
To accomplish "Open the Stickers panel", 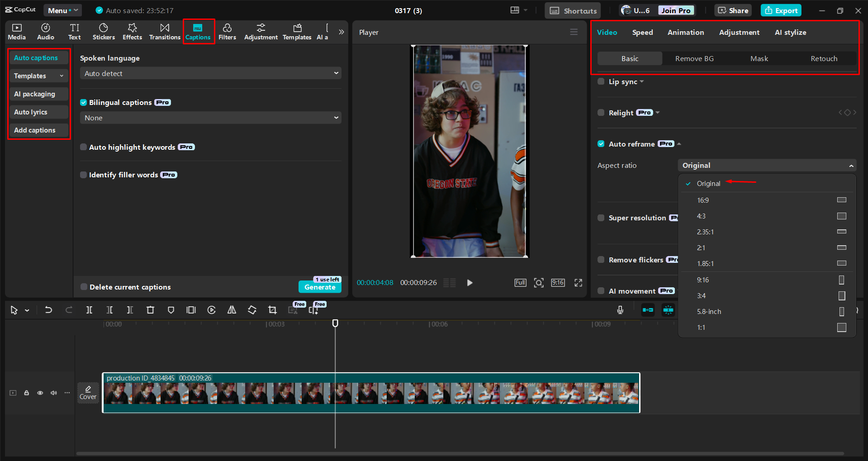I will 104,32.
